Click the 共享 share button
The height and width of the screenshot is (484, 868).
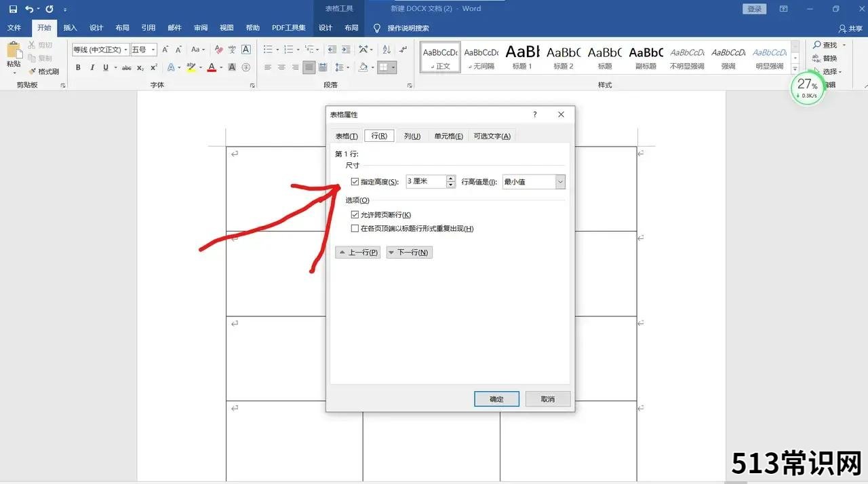[x=850, y=29]
